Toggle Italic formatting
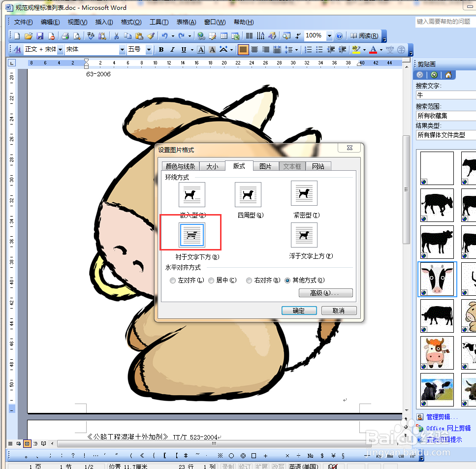This screenshot has height=469, width=476. coord(172,50)
